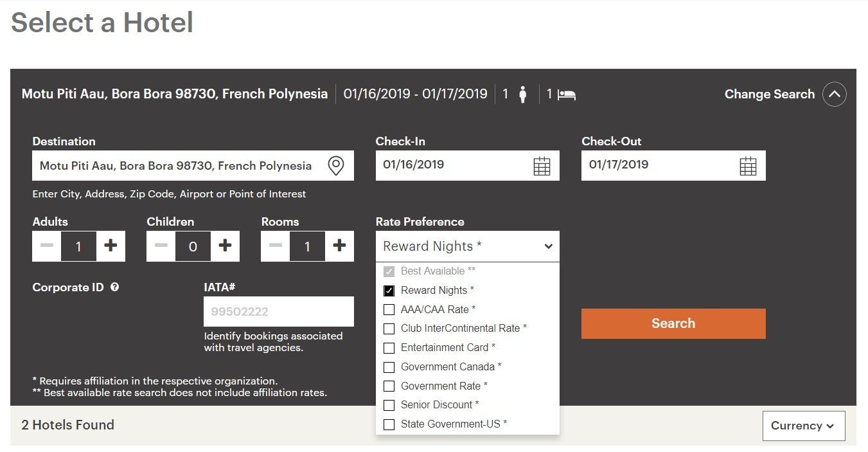Decrease Rooms count with minus icon
Image resolution: width=868 pixels, height=452 pixels.
(x=276, y=246)
